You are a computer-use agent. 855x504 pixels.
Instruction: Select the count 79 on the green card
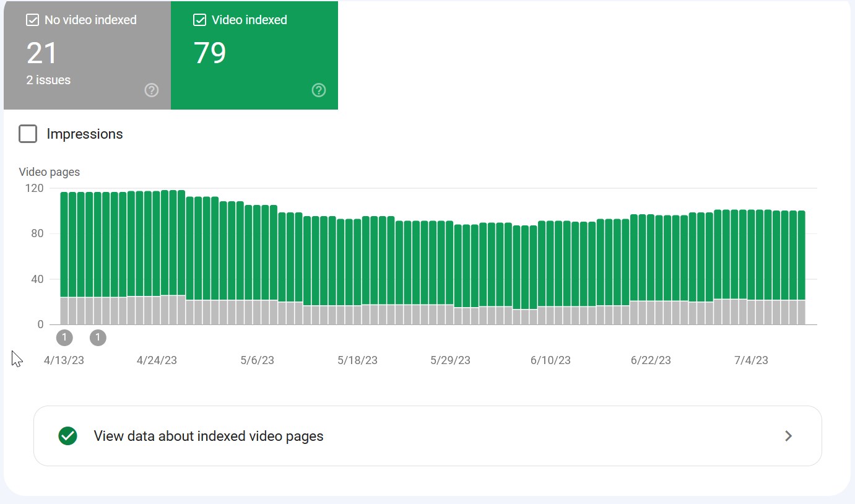coord(210,53)
